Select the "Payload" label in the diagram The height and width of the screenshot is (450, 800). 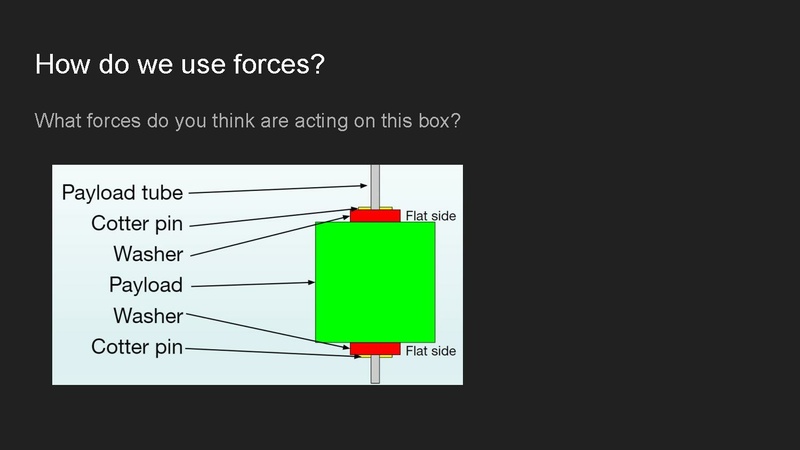click(x=146, y=285)
